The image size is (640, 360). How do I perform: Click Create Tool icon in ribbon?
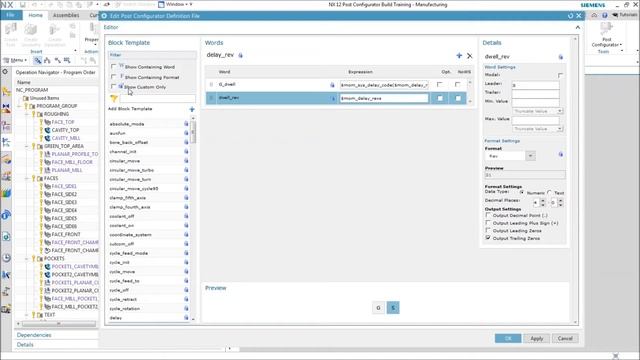tap(11, 29)
